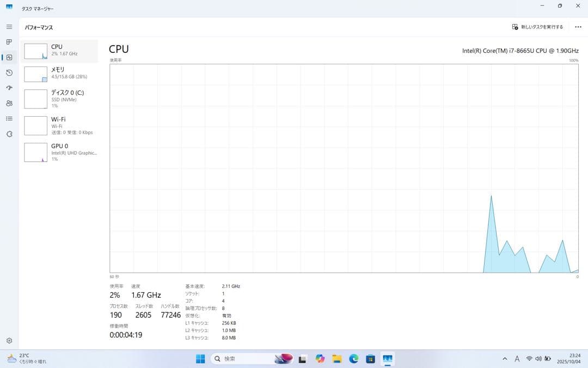
Task: Open the Processes view in the sidebar
Action: [9, 41]
